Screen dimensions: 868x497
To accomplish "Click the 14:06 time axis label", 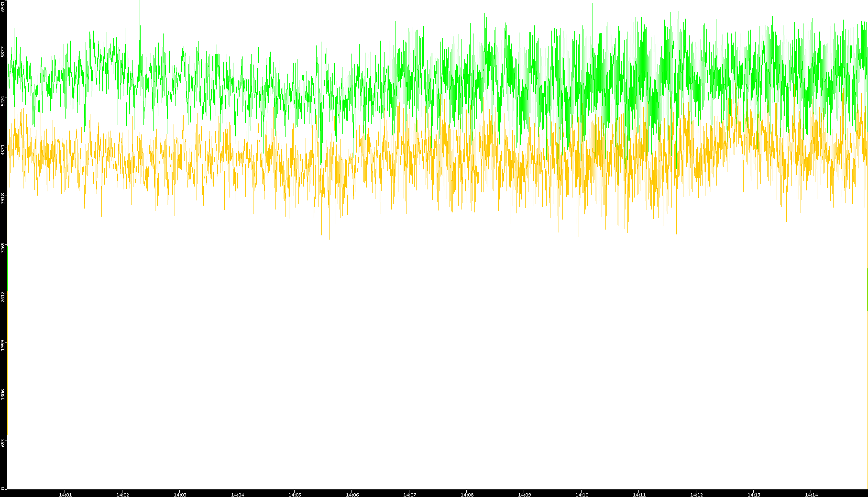I will (352, 495).
